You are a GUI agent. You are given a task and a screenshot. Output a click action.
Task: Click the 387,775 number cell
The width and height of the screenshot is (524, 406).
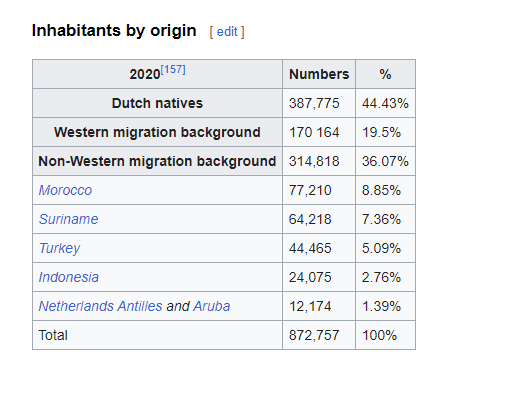(319, 103)
